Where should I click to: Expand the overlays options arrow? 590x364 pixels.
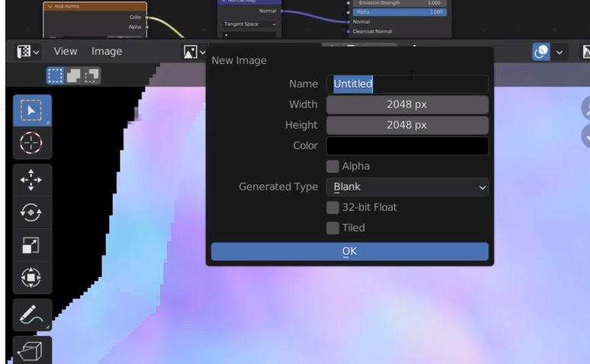(x=560, y=52)
